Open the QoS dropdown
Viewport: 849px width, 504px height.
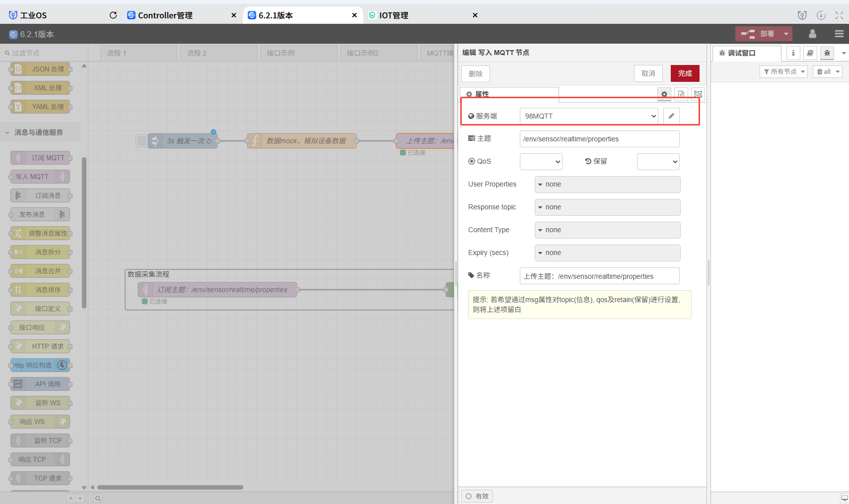point(541,161)
